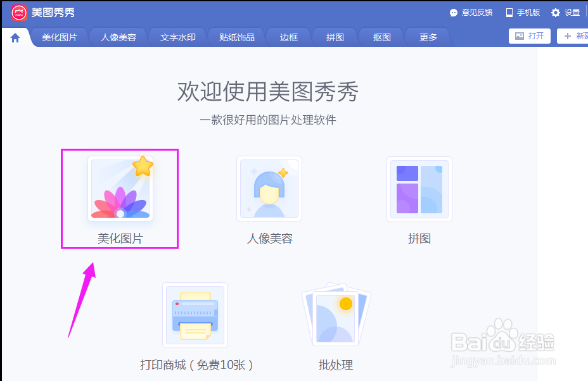
Task: Click the 手机版 text link
Action: (528, 13)
